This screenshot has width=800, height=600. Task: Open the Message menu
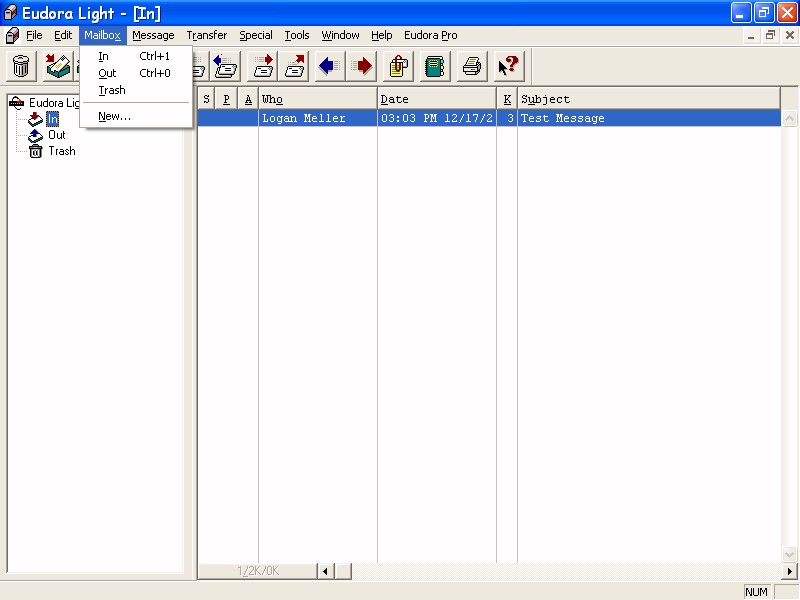pos(153,35)
